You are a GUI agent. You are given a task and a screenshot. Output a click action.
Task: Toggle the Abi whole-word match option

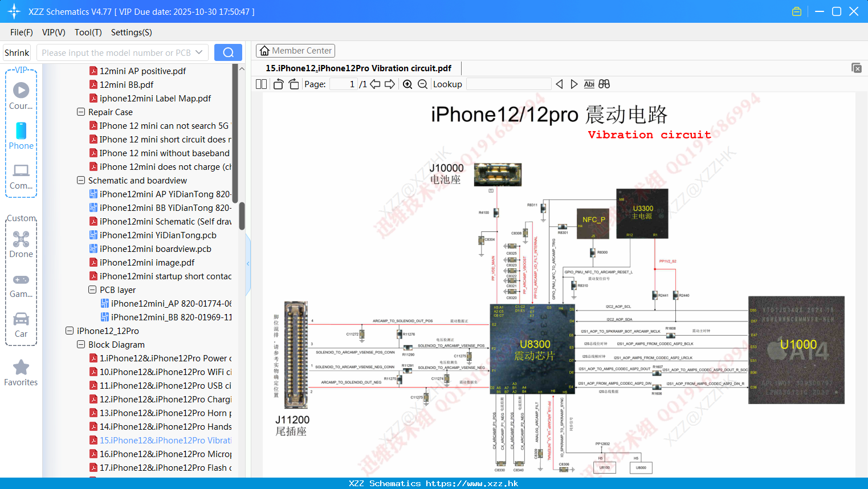[589, 84]
